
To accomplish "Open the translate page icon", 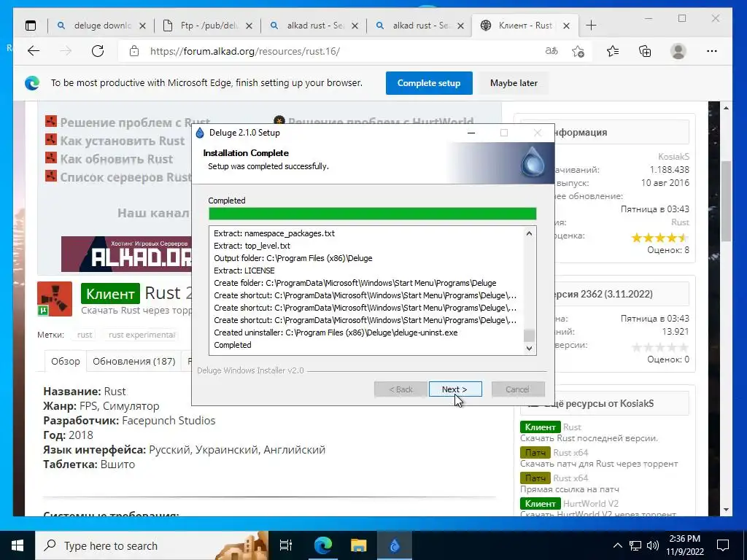I will coord(551,51).
